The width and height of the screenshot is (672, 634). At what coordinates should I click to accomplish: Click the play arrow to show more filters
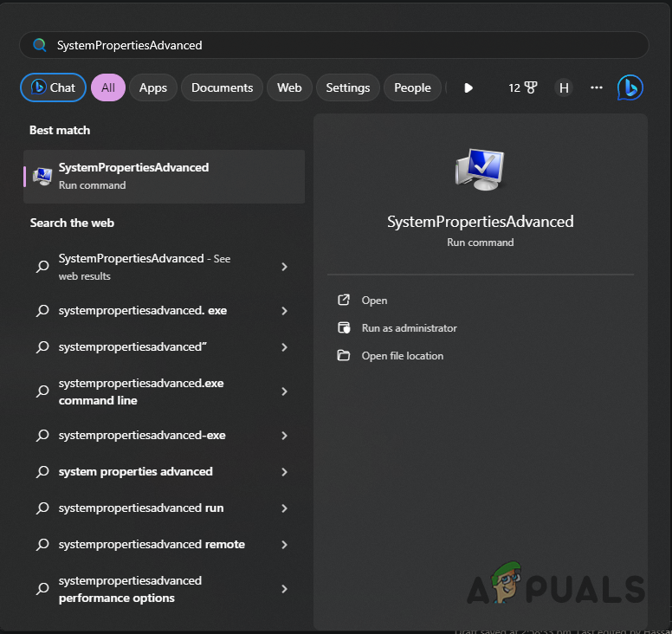tap(468, 87)
